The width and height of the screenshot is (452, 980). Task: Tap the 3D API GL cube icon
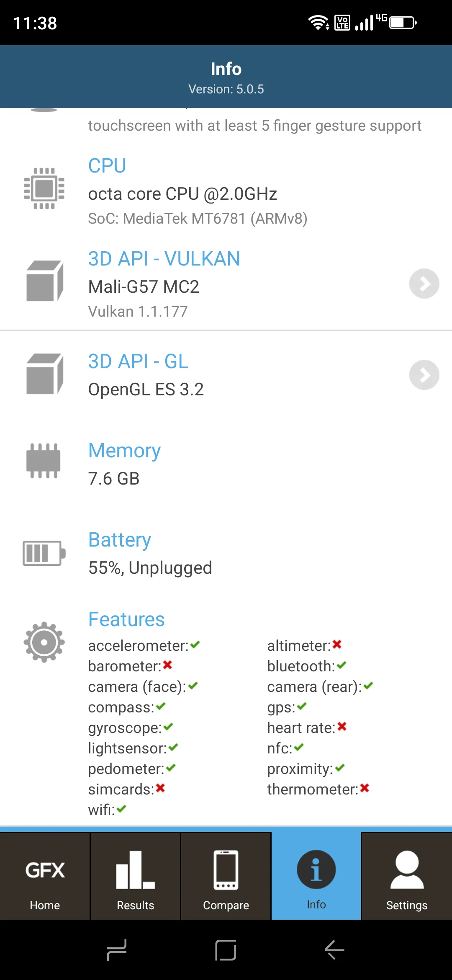[45, 374]
